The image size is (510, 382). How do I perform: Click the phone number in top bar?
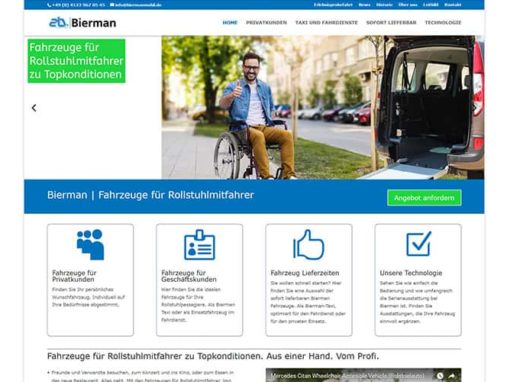point(76,5)
